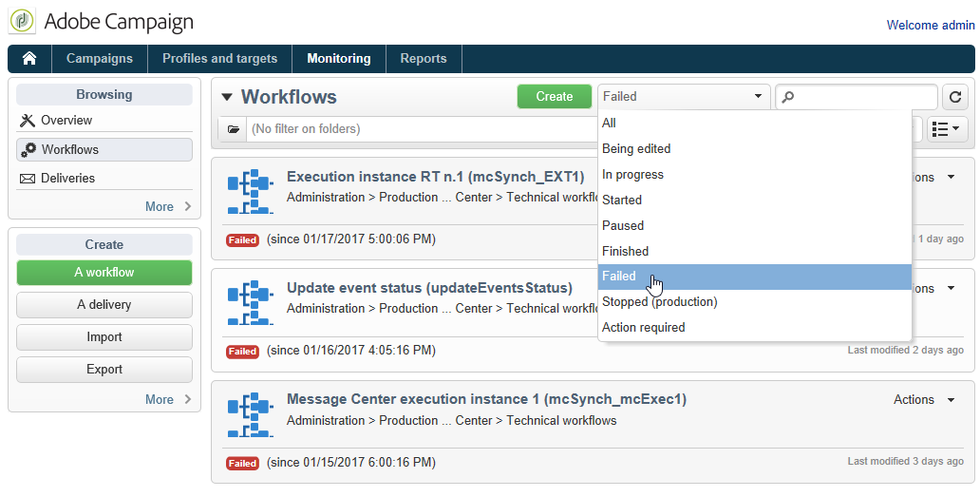
Task: Select the Paused status option
Action: click(754, 225)
